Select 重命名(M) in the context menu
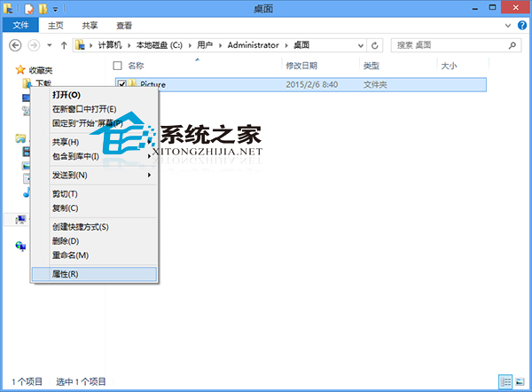Image resolution: width=532 pixels, height=392 pixels. [70, 255]
